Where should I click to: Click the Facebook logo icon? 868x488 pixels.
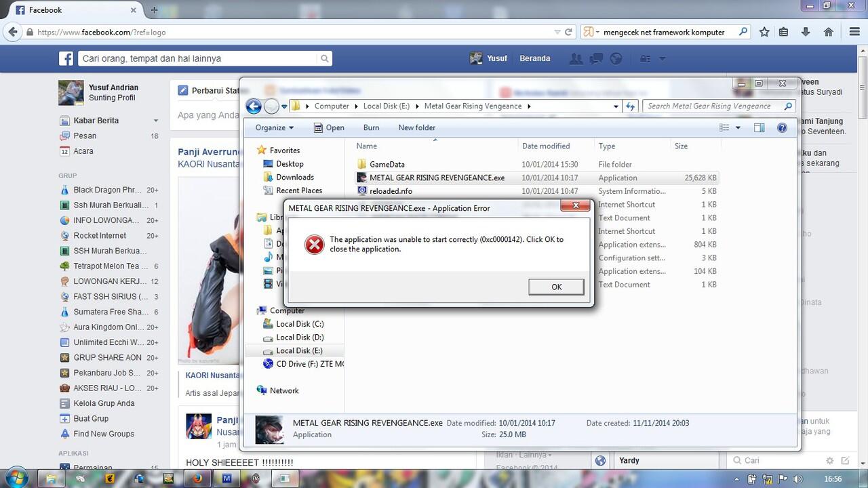[x=66, y=59]
